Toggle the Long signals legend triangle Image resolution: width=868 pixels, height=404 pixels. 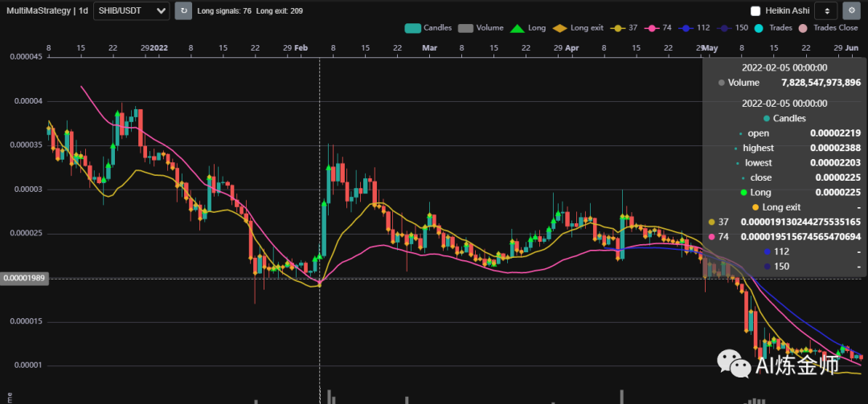click(527, 27)
